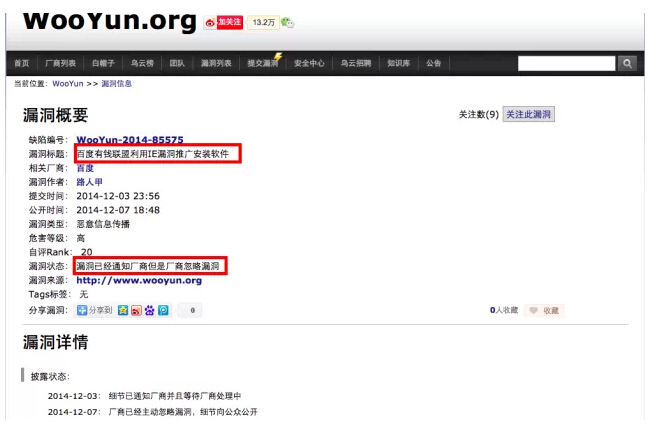This screenshot has width=656, height=435.
Task: Open 乌云招聘 navigation item
Action: point(356,63)
